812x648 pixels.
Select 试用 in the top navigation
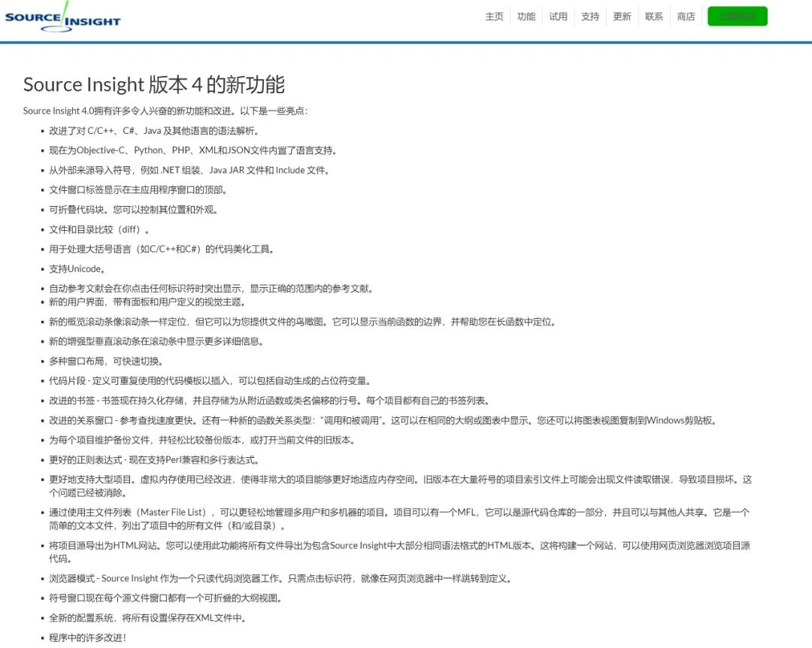(x=558, y=17)
